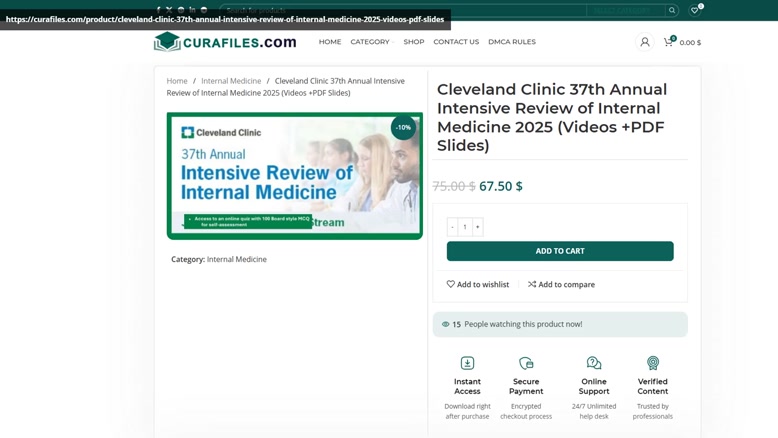Image resolution: width=778 pixels, height=438 pixels.
Task: Click the product name at the end of the breadcrumb
Action: coord(286,87)
